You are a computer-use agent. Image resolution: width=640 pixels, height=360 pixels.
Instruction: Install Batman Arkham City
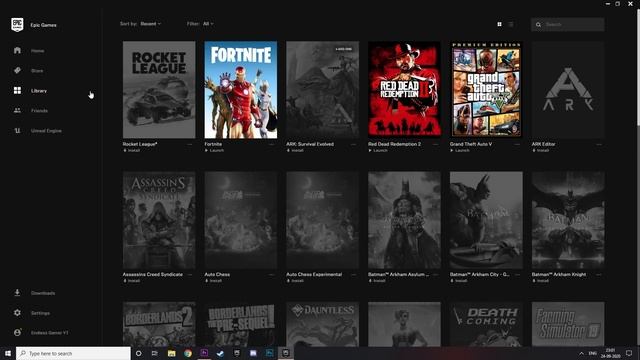coord(459,281)
